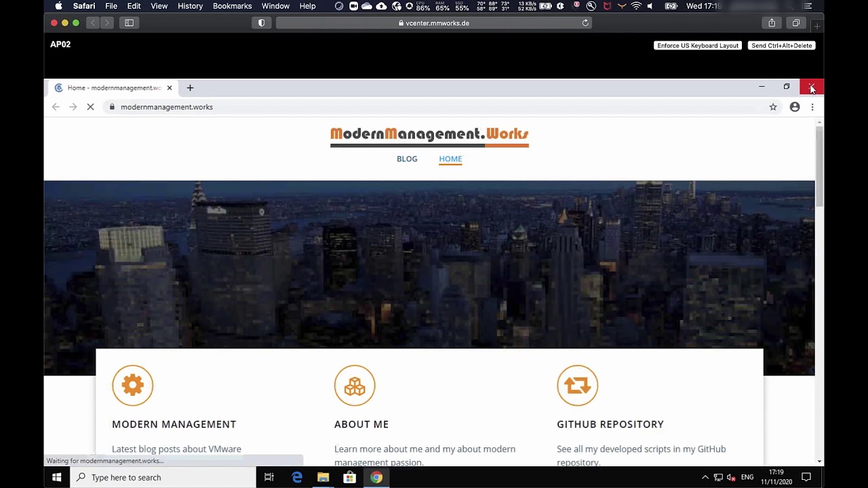
Task: Click Enforce US Keyboard Layout button
Action: pos(698,45)
